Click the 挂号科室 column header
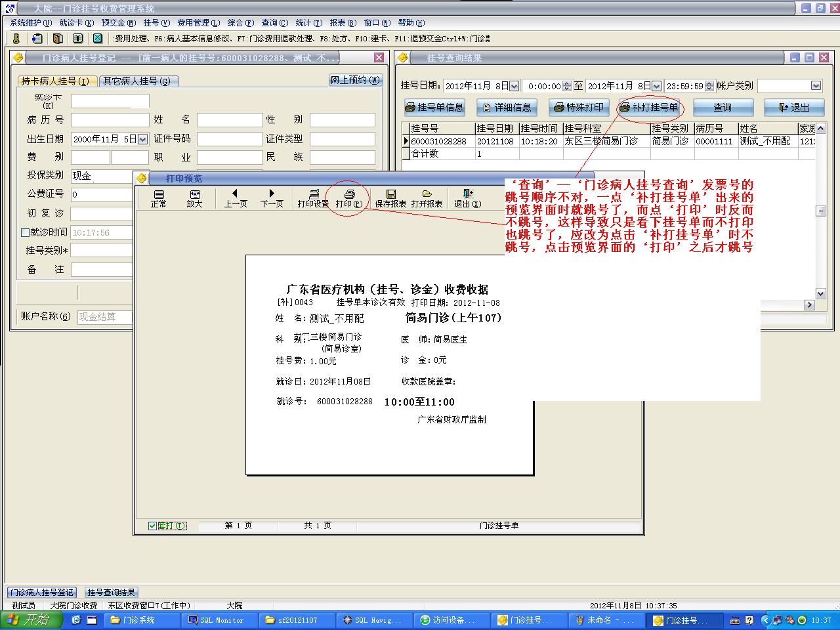The width and height of the screenshot is (840, 630). 606,128
